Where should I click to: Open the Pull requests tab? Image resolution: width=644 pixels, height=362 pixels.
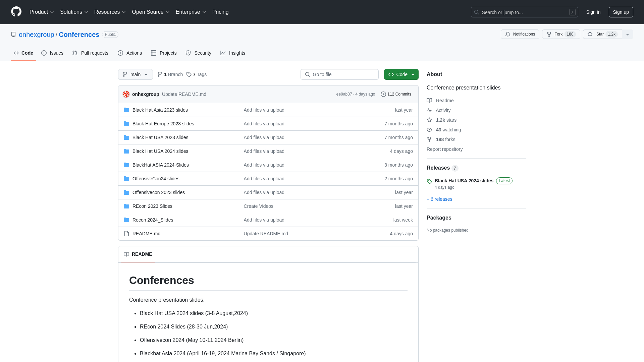[x=90, y=53]
